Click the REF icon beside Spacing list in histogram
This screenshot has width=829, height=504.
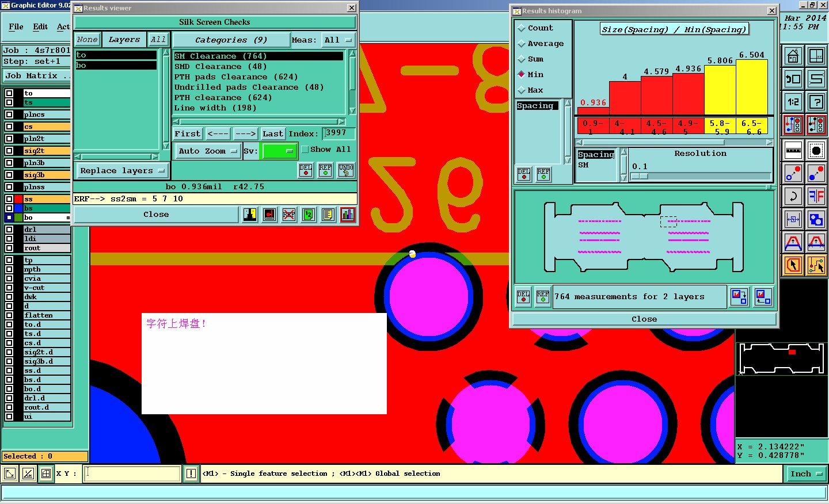point(543,174)
